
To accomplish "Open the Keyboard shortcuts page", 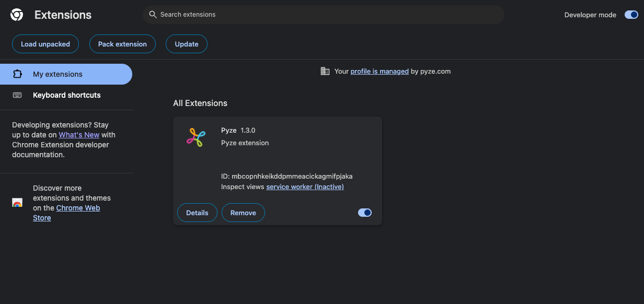I will click(x=66, y=95).
